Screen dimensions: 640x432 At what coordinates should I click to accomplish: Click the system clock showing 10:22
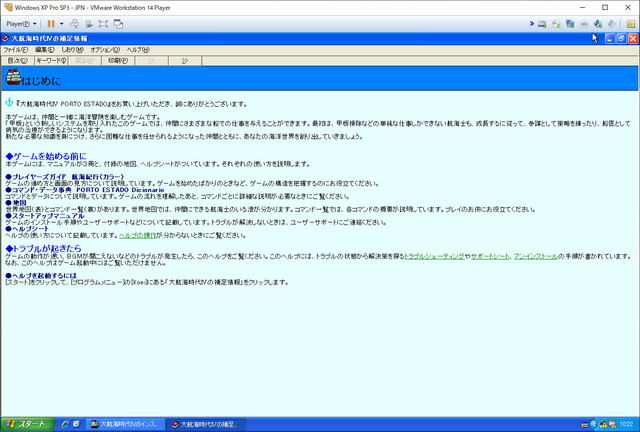[627, 425]
